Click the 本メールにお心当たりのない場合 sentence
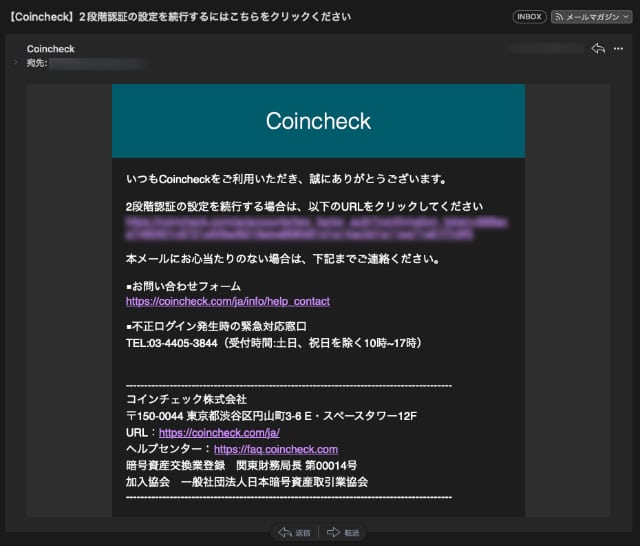640x546 pixels. click(x=282, y=259)
